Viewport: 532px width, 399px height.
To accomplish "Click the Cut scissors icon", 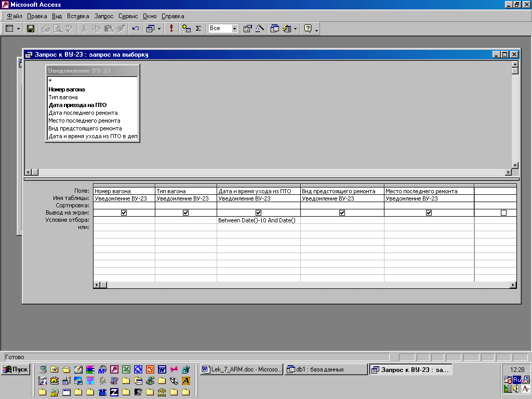I will 85,29.
